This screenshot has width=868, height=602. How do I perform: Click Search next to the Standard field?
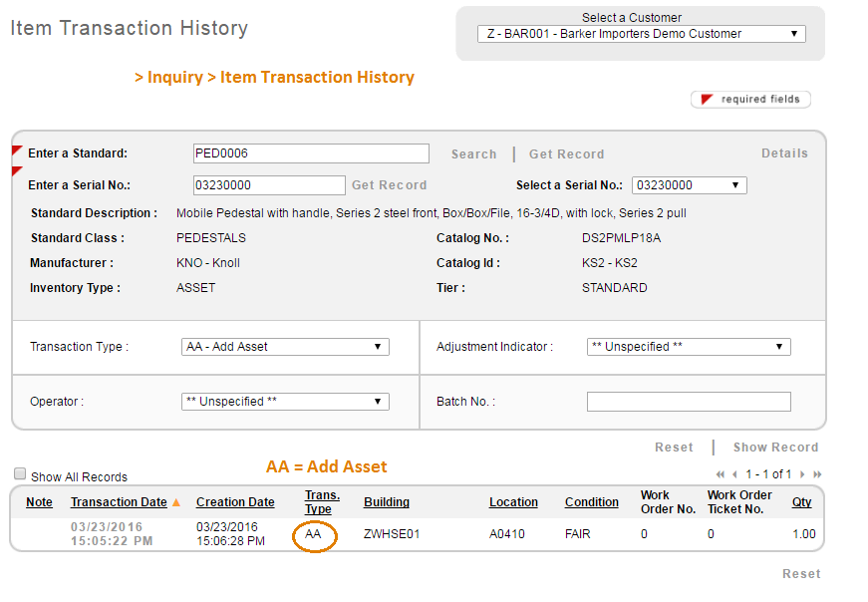click(473, 154)
